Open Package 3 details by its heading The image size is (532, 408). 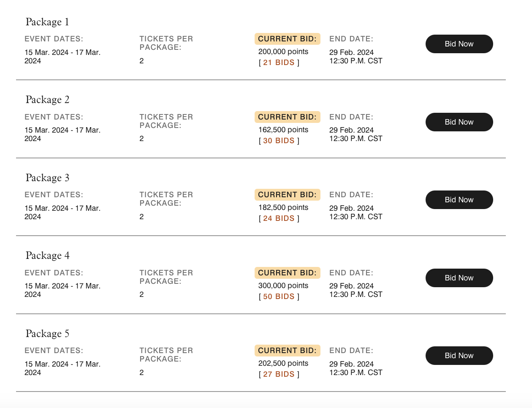coord(47,178)
